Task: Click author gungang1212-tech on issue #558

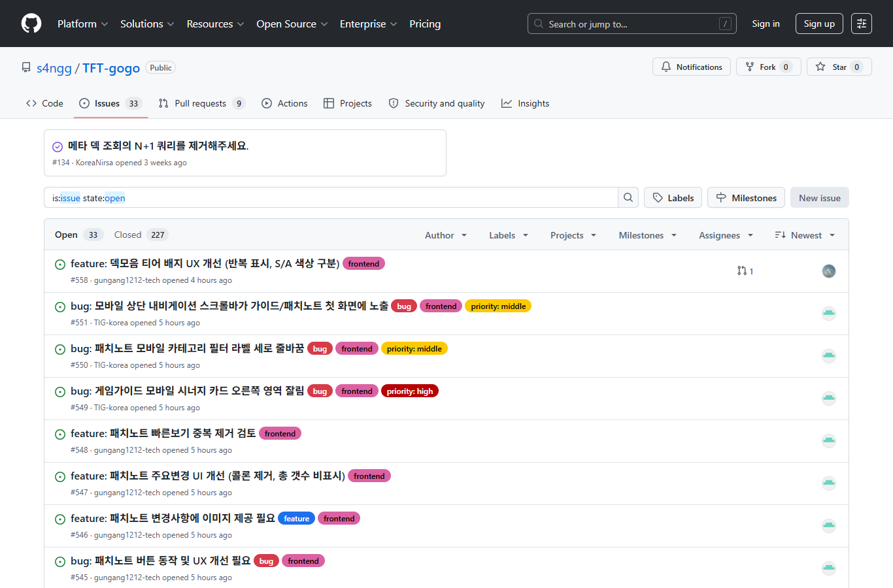Action: pyautogui.click(x=127, y=280)
